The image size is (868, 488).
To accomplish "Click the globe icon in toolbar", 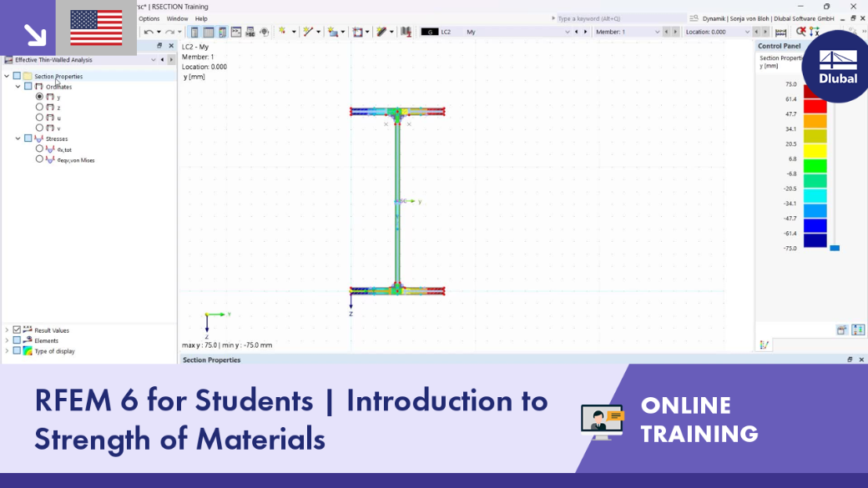I will pyautogui.click(x=265, y=32).
